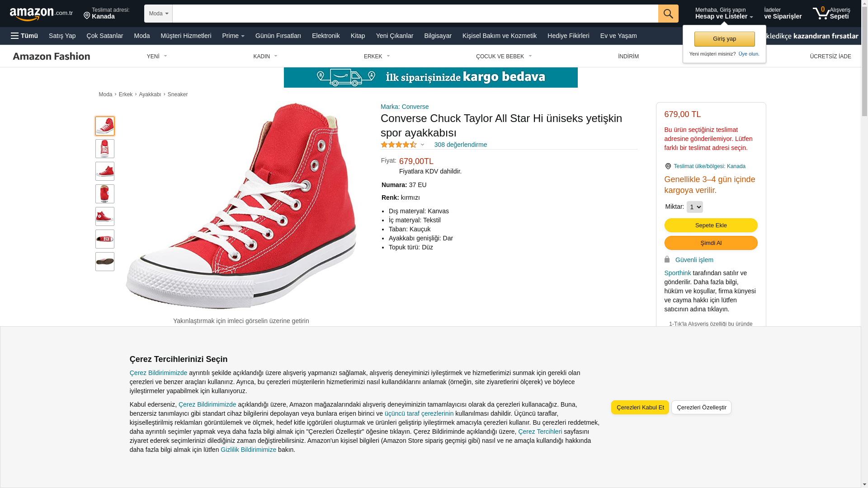868x488 pixels.
Task: Add the shoe with Sepete Ekle
Action: (x=711, y=225)
